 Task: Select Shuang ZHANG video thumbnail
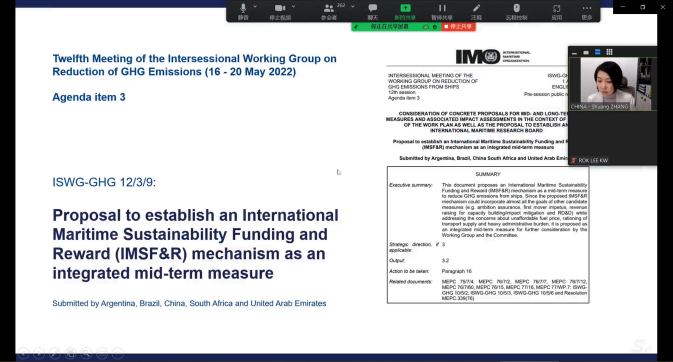click(x=612, y=84)
